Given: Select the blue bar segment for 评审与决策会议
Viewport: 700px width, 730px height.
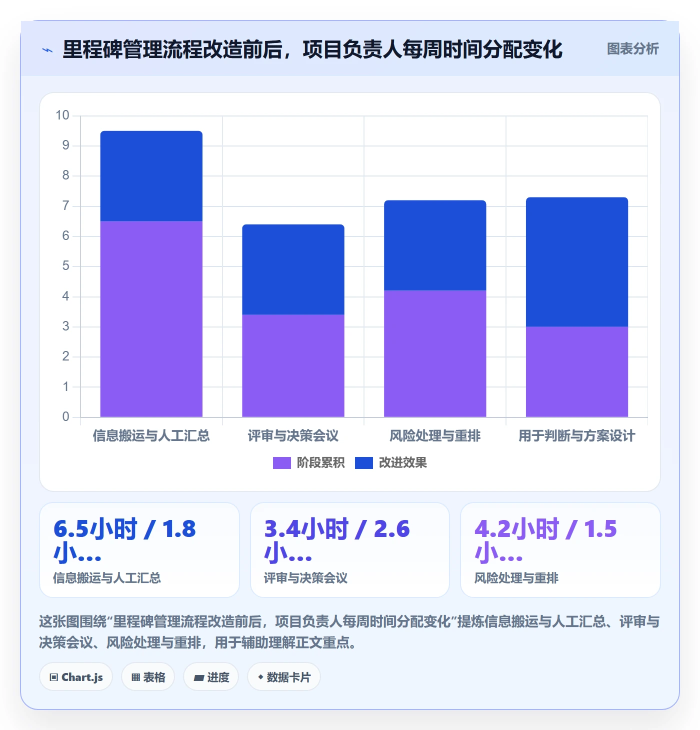Looking at the screenshot, I should click(x=293, y=269).
